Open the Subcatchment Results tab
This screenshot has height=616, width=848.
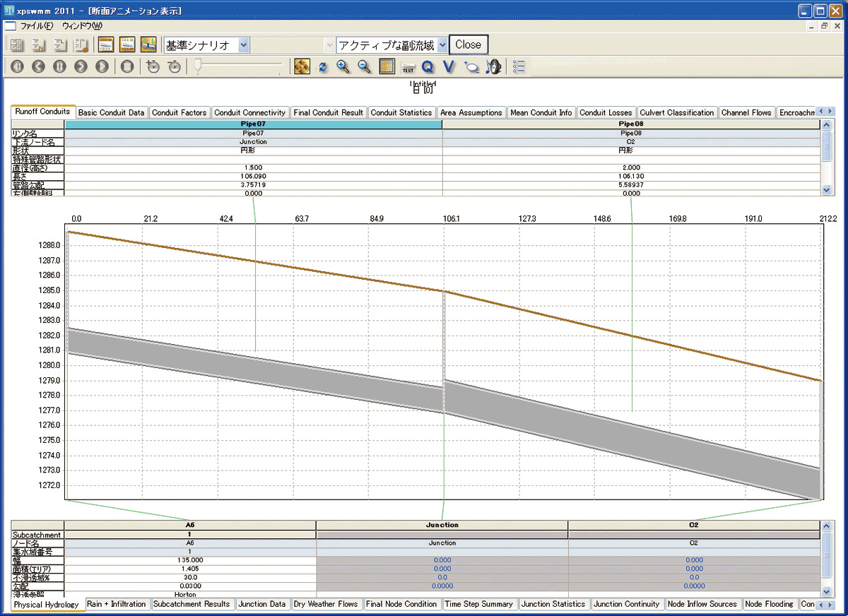coord(192,604)
